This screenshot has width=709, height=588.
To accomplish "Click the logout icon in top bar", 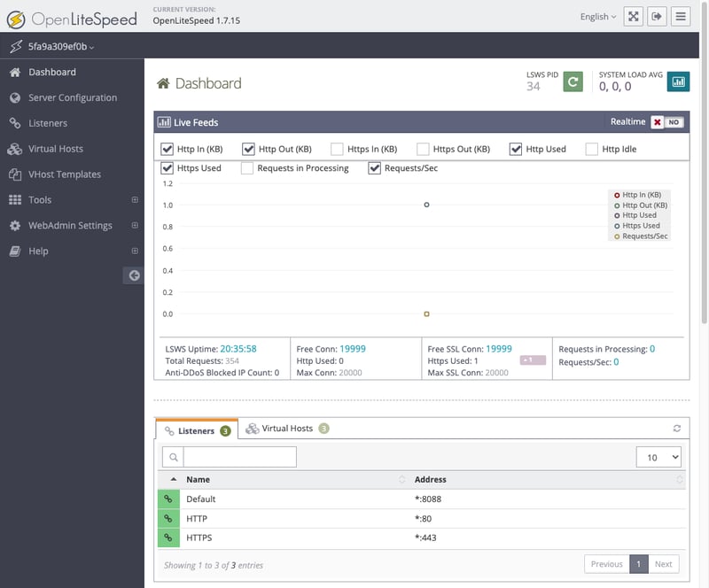I will coord(657,16).
